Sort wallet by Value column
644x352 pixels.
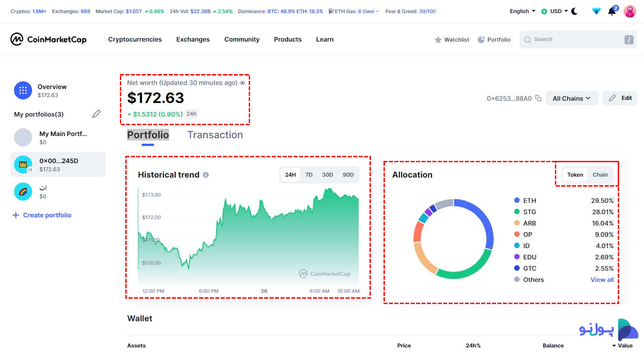click(623, 346)
